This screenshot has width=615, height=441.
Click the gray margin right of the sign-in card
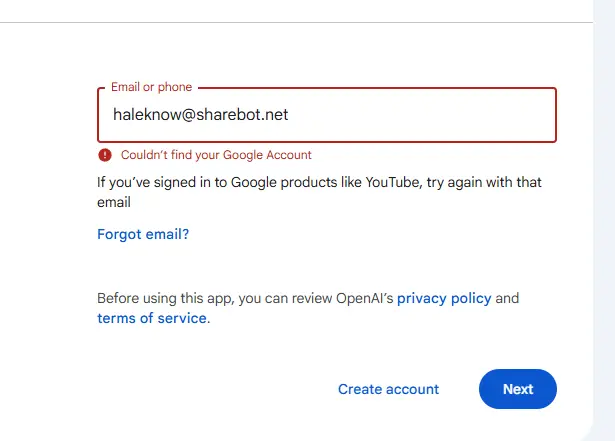pyautogui.click(x=604, y=220)
